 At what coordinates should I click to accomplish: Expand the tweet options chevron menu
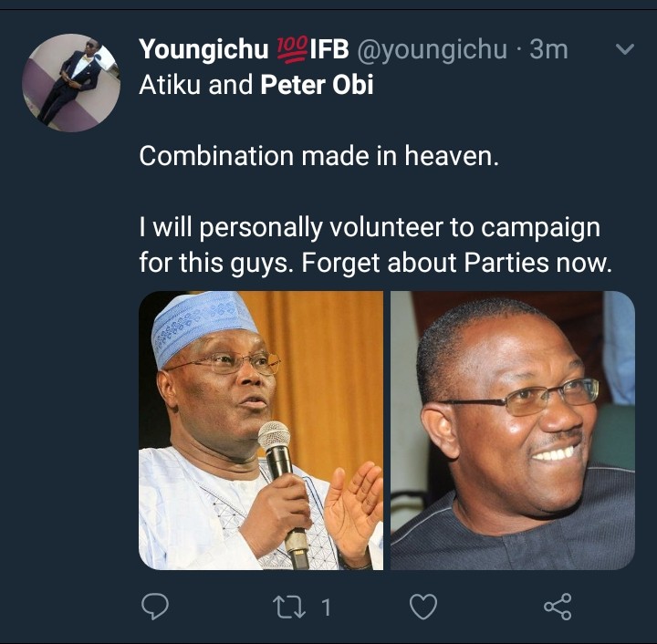625,50
